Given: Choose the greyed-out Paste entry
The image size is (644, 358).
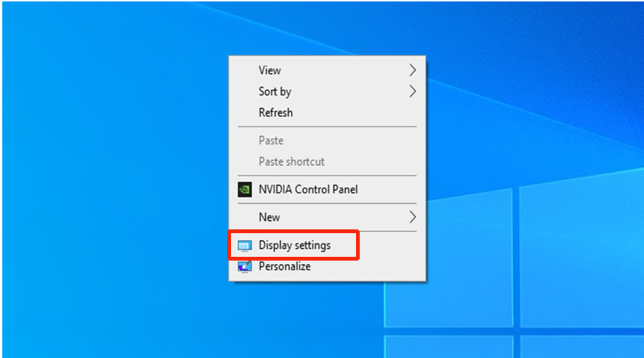Looking at the screenshot, I should coord(271,141).
